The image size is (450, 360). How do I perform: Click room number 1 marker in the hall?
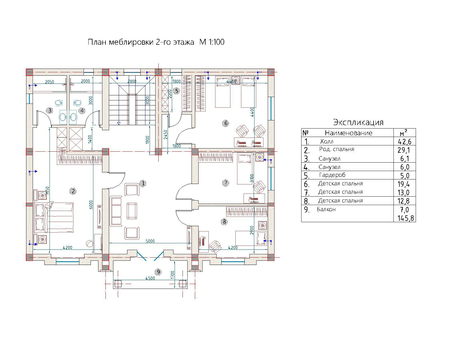[x=143, y=183]
